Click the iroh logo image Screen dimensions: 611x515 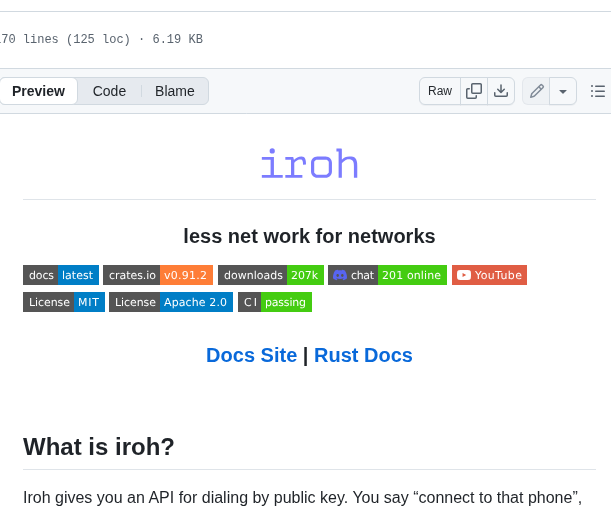[x=309, y=164]
